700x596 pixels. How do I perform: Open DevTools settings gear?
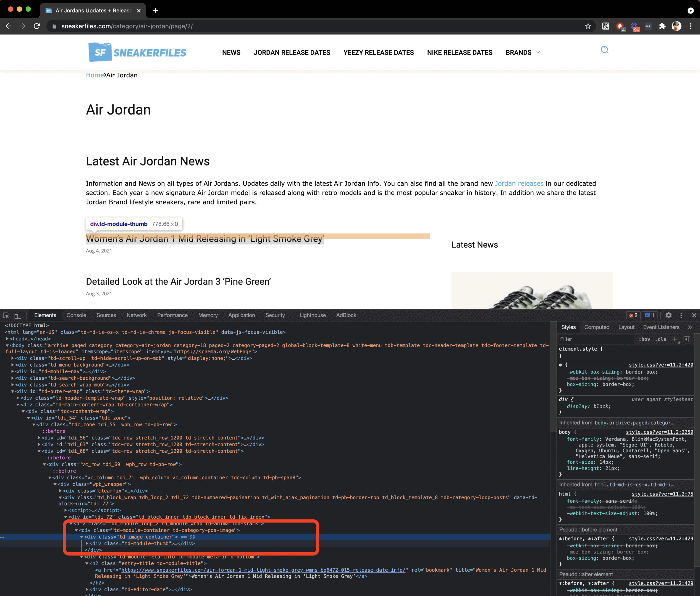(x=668, y=315)
